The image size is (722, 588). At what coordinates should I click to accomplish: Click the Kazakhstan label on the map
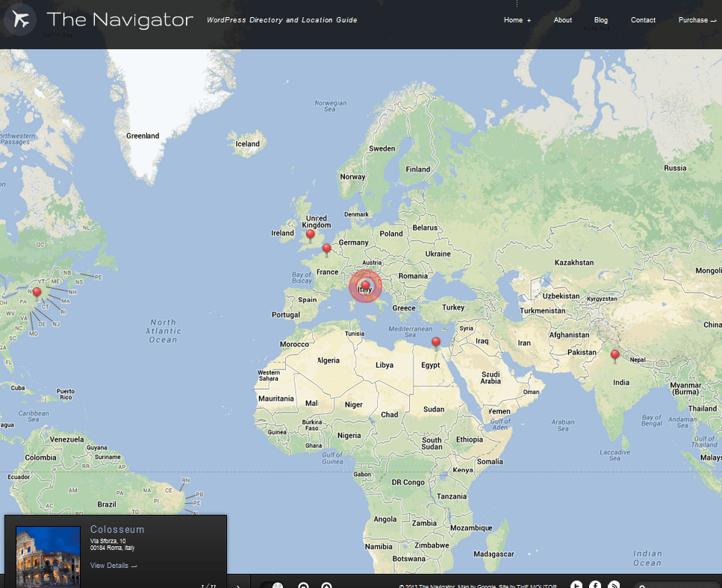pyautogui.click(x=574, y=263)
